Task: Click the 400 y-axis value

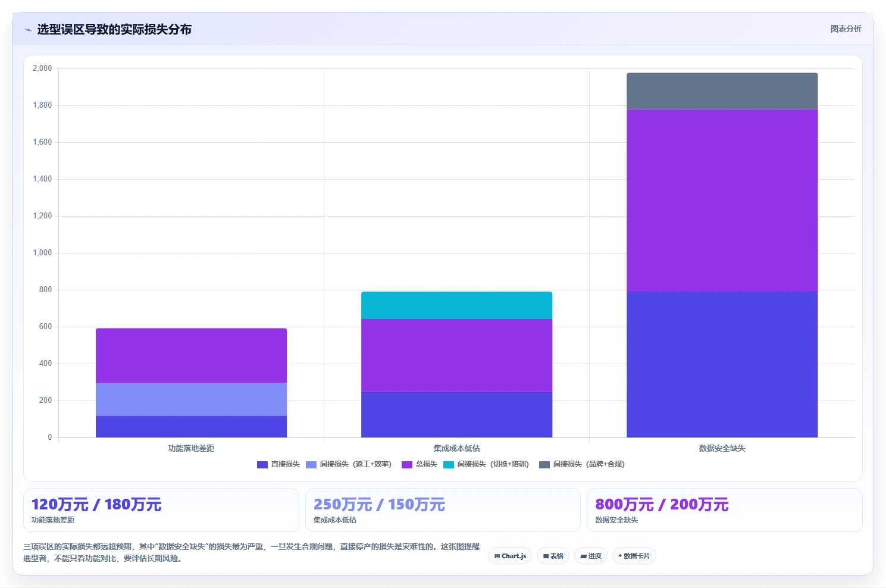Action: pyautogui.click(x=45, y=364)
